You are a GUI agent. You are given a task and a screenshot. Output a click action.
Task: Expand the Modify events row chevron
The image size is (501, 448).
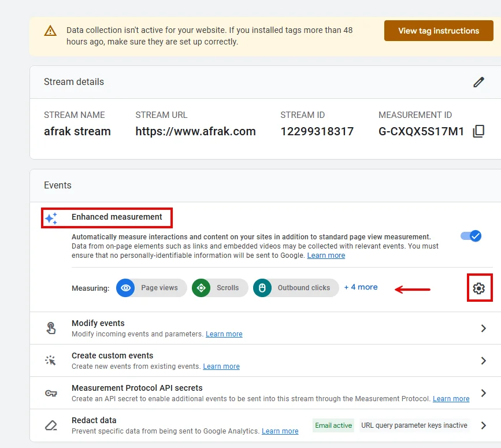pos(484,328)
